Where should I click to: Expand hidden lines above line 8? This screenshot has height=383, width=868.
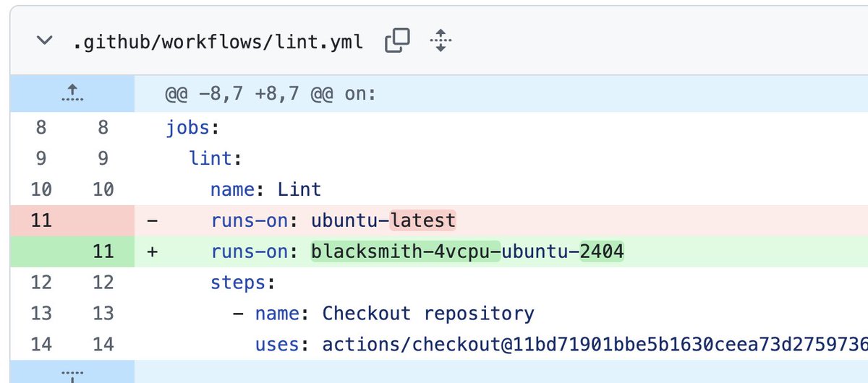click(x=72, y=94)
